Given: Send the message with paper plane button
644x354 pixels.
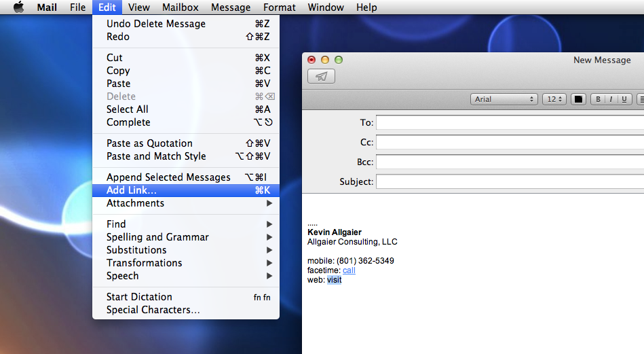Looking at the screenshot, I should 321,77.
